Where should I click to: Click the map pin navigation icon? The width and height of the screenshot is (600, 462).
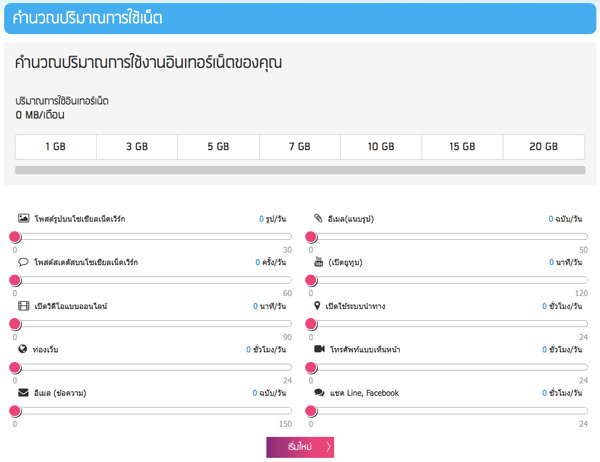click(x=317, y=305)
